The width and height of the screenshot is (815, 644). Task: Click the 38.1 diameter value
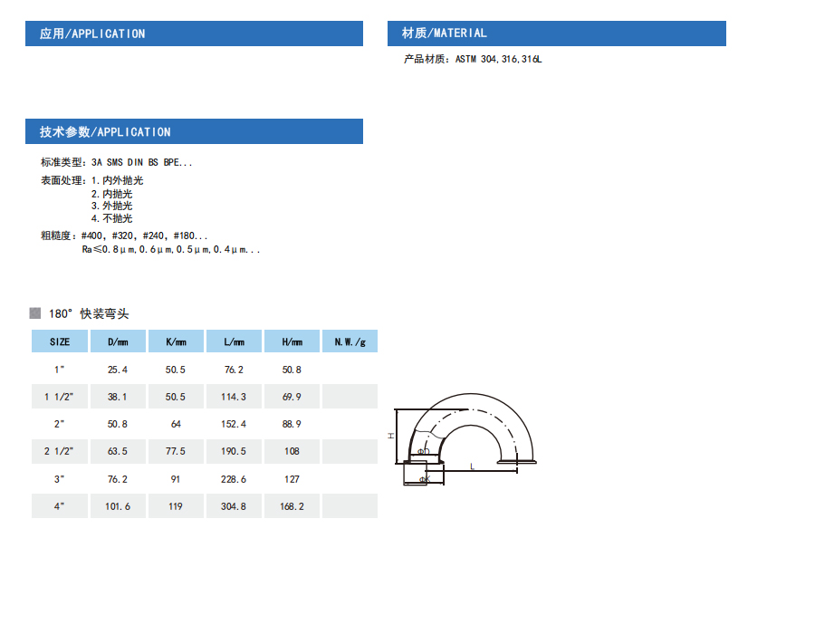click(118, 397)
